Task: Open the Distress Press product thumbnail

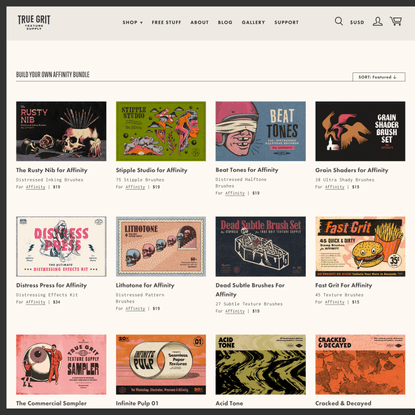Action: click(61, 246)
